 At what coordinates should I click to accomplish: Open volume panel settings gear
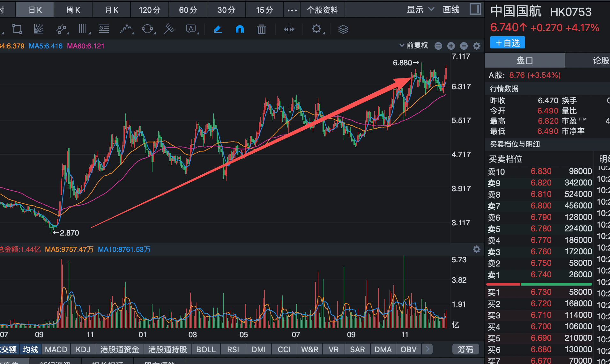tap(476, 249)
